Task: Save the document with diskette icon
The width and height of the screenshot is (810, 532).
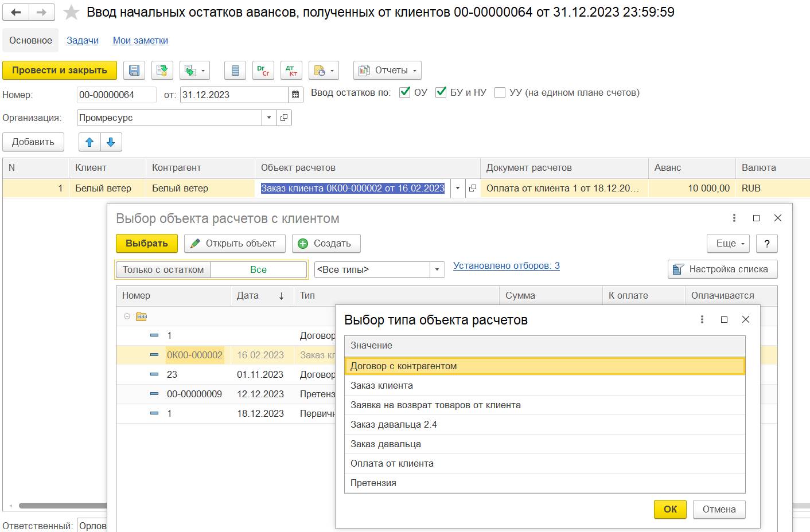Action: [134, 71]
